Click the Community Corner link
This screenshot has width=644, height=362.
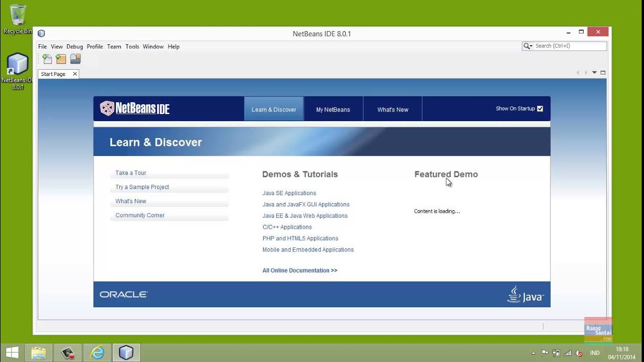pos(140,215)
